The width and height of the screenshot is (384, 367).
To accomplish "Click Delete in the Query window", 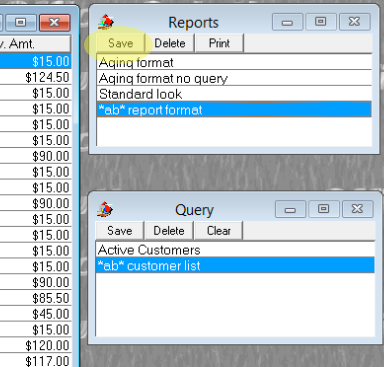I will pos(169,231).
